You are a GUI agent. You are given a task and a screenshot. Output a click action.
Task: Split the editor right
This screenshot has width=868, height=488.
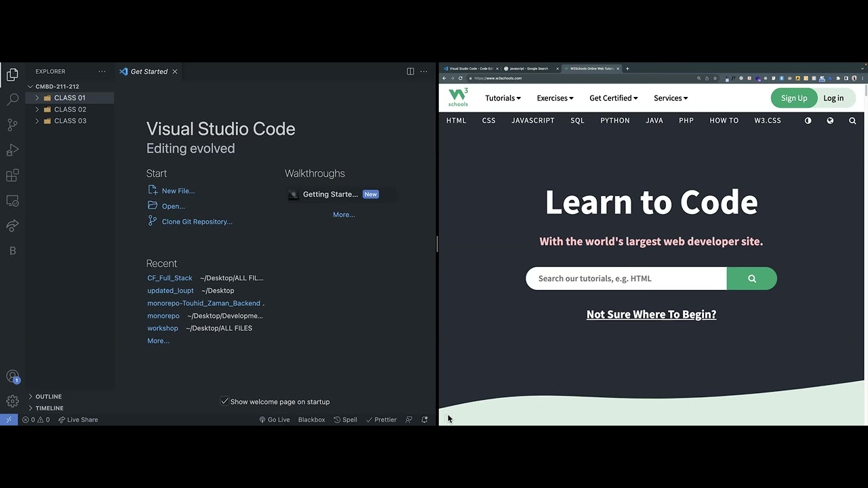click(410, 71)
